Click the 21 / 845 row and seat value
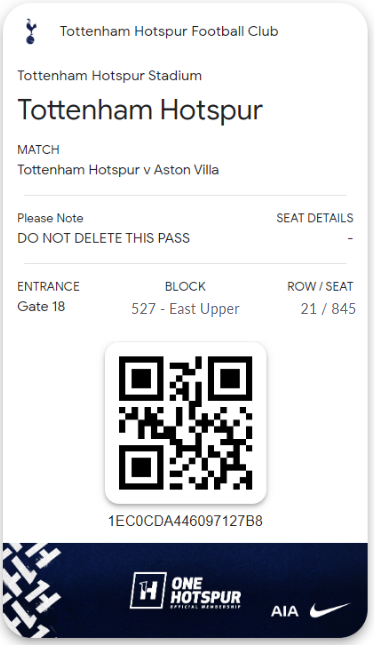 coord(328,309)
